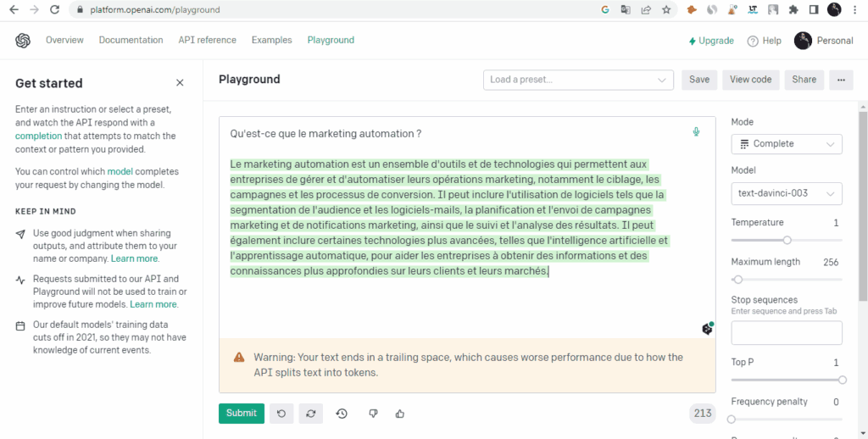The image size is (868, 439).
Task: Open the Model dropdown text-davinci-003
Action: [x=787, y=193]
